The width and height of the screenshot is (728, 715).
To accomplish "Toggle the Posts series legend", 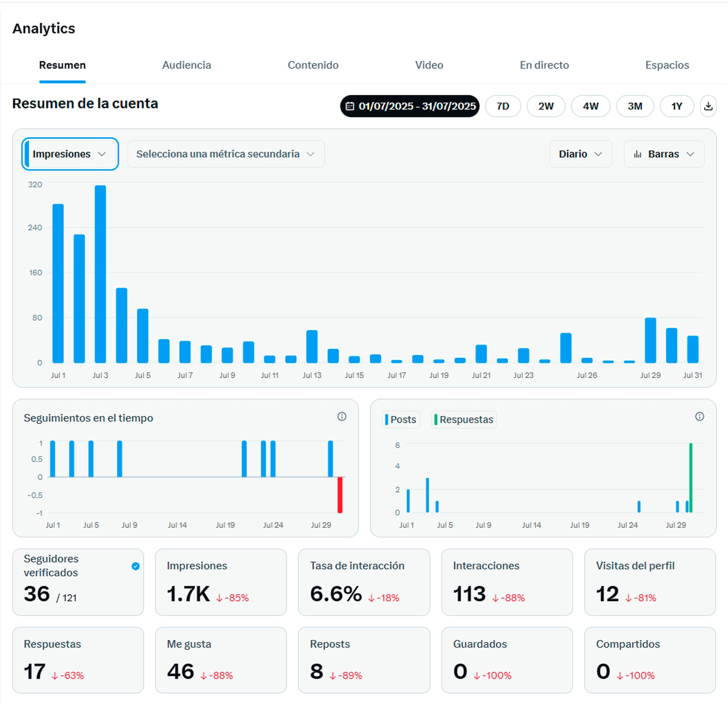I will tap(401, 420).
